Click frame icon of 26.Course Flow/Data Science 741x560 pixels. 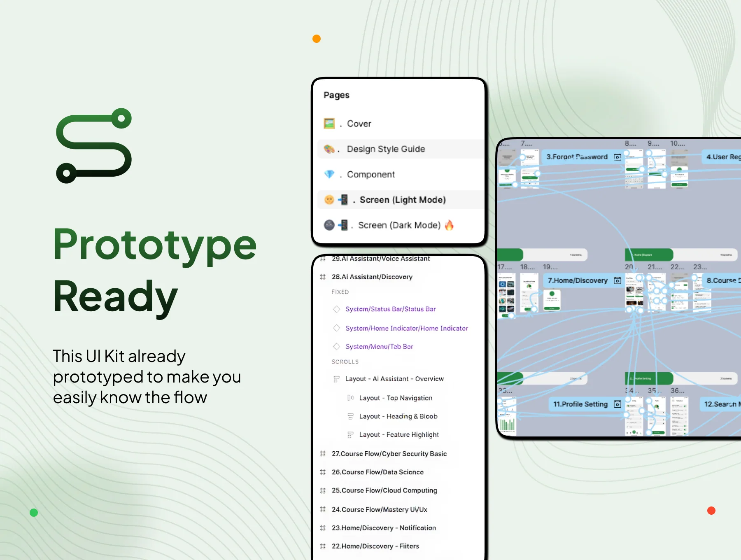tap(323, 472)
